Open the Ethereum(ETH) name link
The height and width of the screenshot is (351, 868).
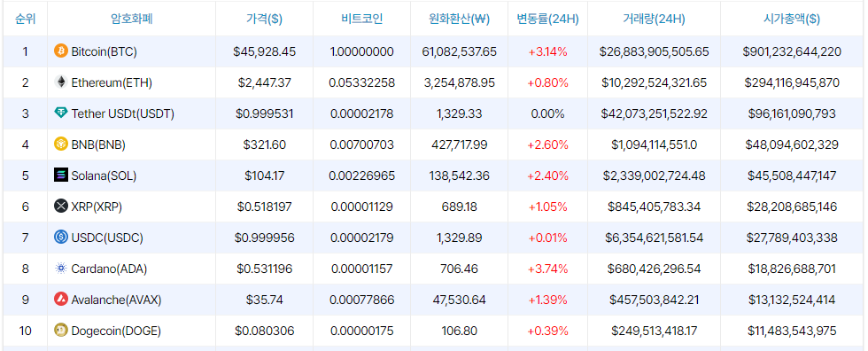(112, 82)
